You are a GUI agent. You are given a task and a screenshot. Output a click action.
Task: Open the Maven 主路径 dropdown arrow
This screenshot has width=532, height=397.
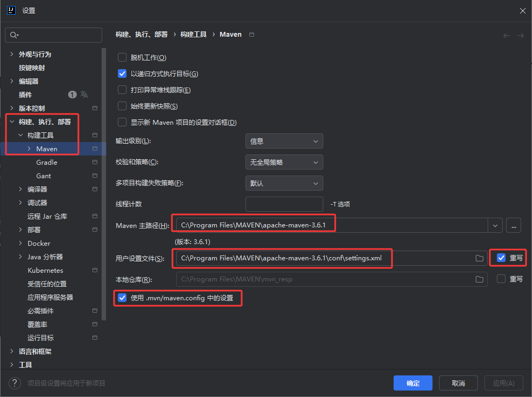[x=495, y=225]
